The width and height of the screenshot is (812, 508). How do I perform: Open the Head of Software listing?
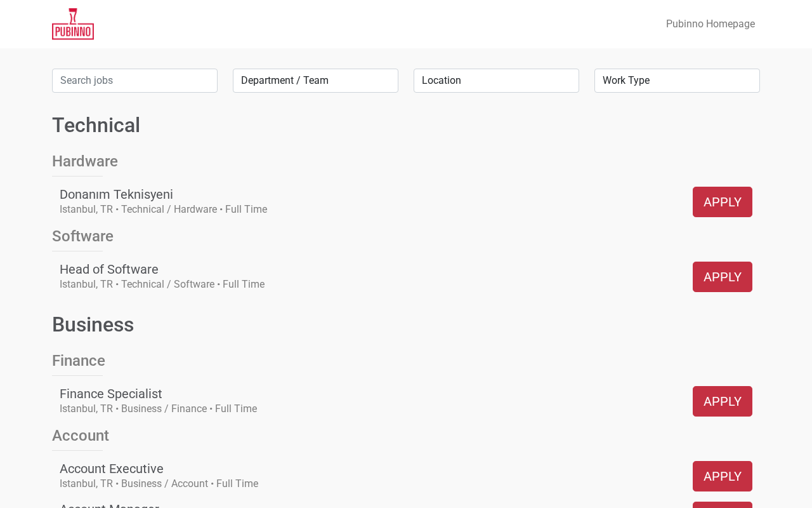109,269
